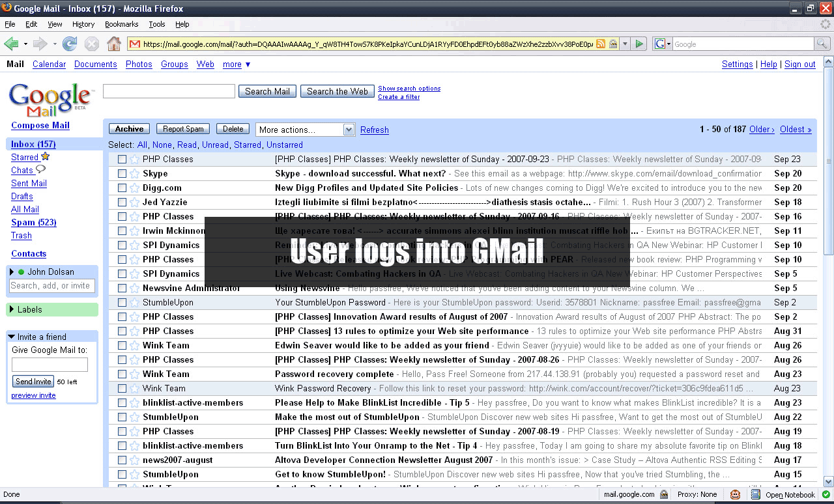Open the Forward button history dropdown arrow

[55, 44]
